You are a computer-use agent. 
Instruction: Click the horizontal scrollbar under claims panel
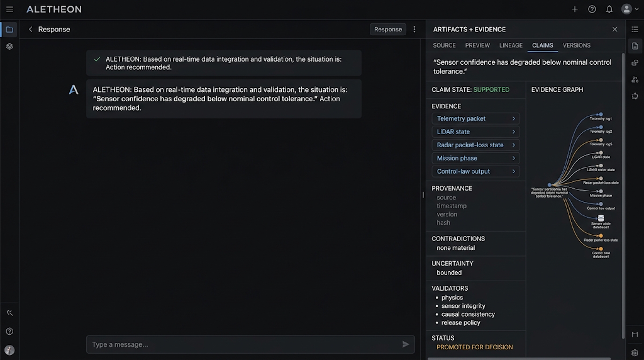tap(519, 358)
